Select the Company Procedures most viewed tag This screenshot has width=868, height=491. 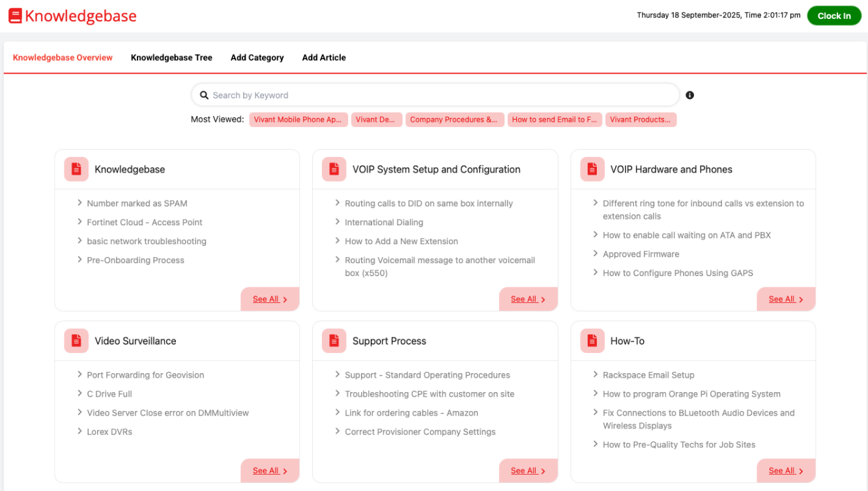454,120
